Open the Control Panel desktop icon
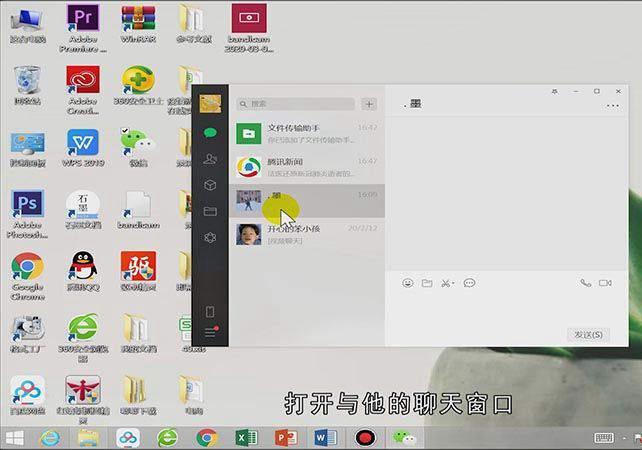Screen dimensions: 642x450 pyautogui.click(x=27, y=148)
